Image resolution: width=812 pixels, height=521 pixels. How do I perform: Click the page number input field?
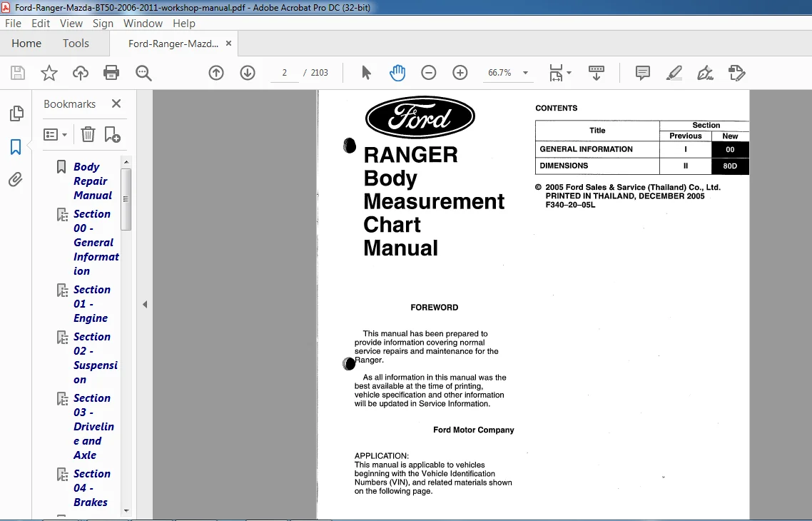(284, 73)
